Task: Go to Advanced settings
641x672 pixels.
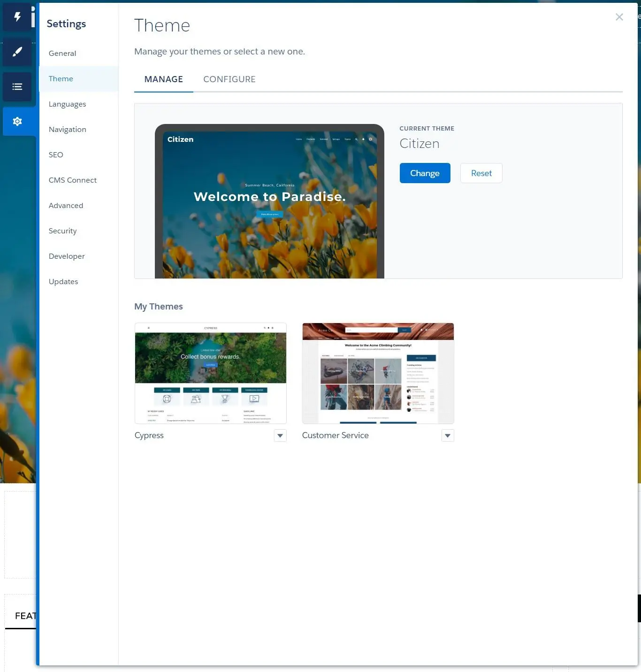Action: point(79,205)
